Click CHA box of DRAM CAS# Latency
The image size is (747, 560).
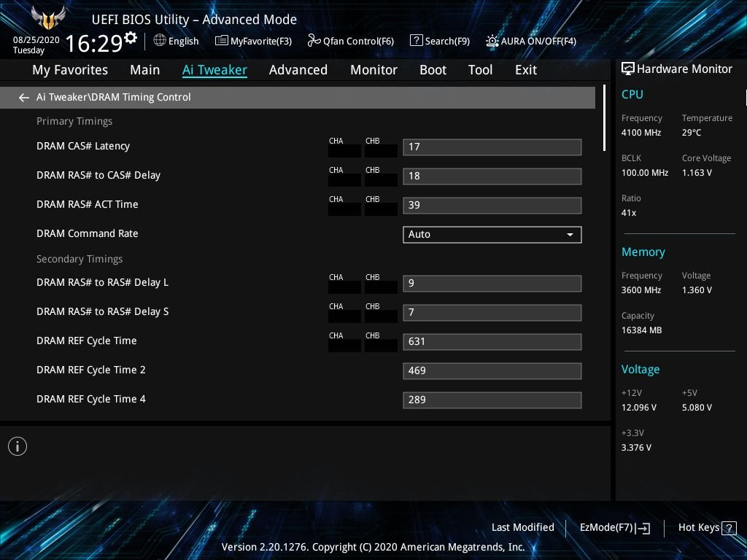[x=344, y=151]
